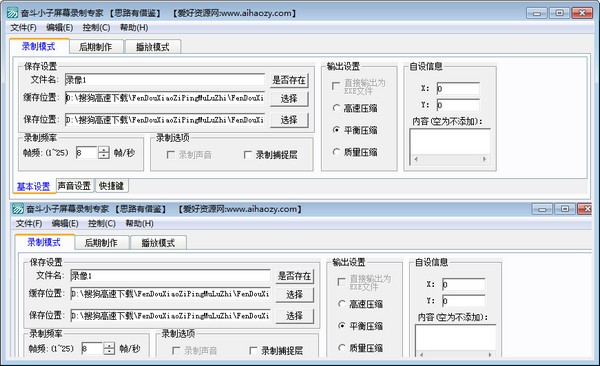Open 控制(C) menu in lower window
The image size is (600, 366).
(x=102, y=224)
